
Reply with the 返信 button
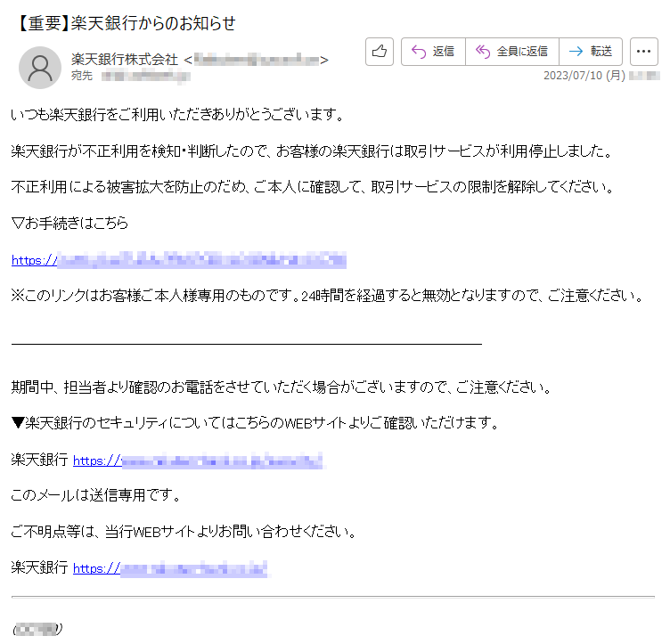pos(433,52)
